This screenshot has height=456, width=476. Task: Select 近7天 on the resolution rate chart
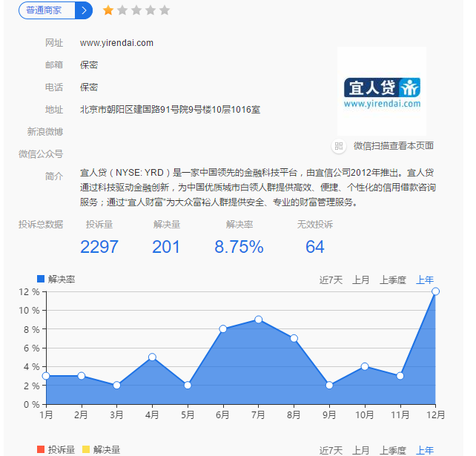tap(331, 280)
